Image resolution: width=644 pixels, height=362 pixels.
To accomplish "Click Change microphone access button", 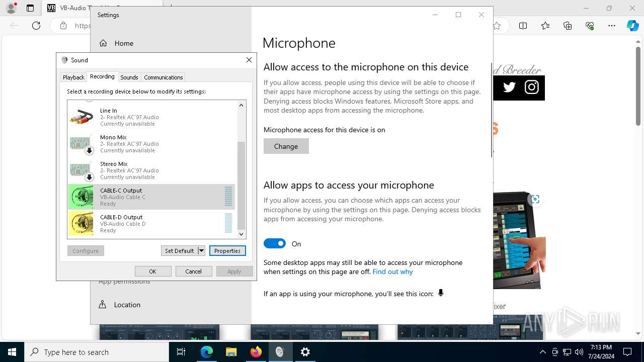I will tap(286, 146).
